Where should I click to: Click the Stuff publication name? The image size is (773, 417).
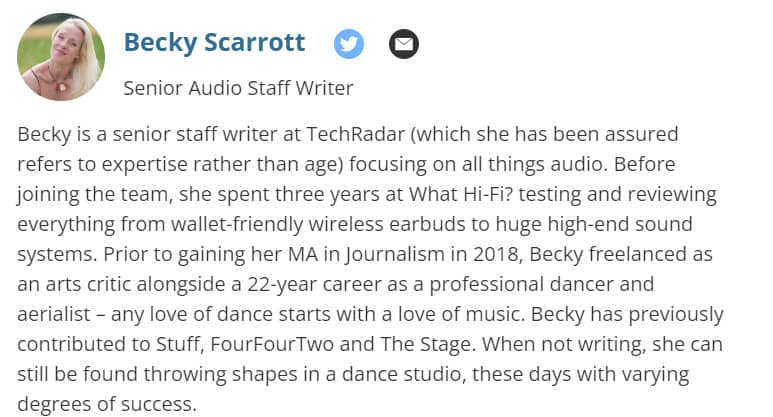click(x=177, y=344)
